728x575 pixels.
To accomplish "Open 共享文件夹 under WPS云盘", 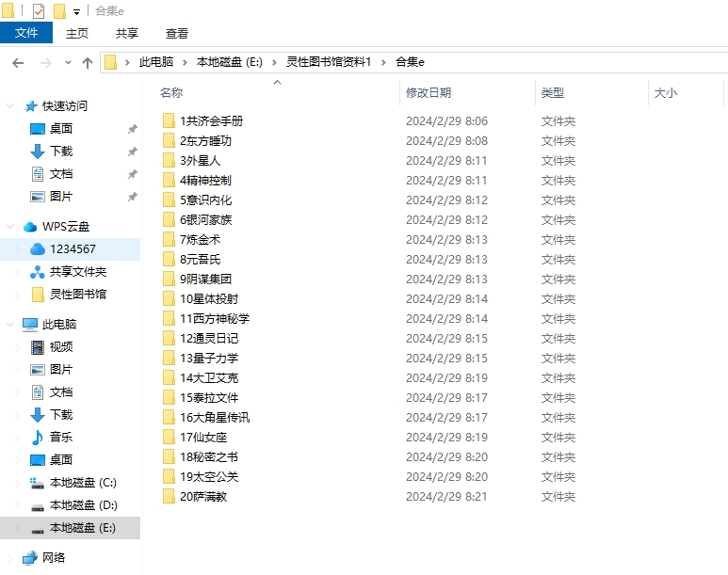I will click(x=78, y=271).
